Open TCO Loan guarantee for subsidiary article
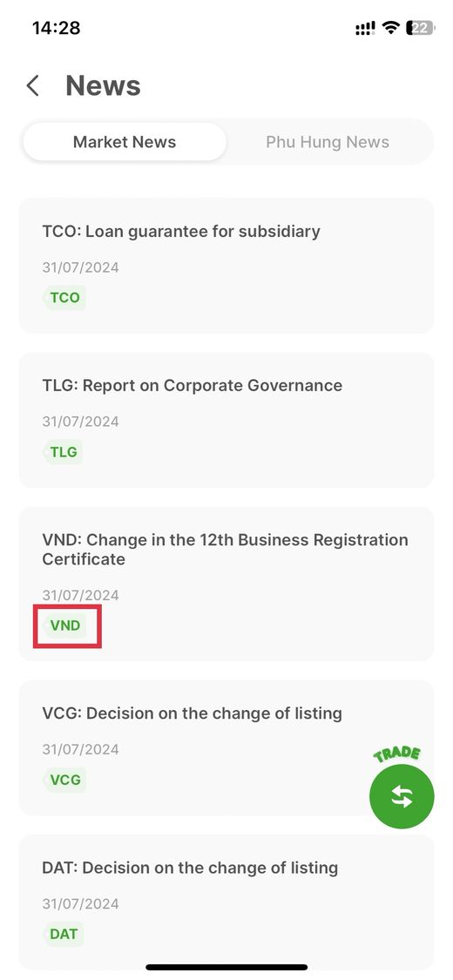 (226, 266)
